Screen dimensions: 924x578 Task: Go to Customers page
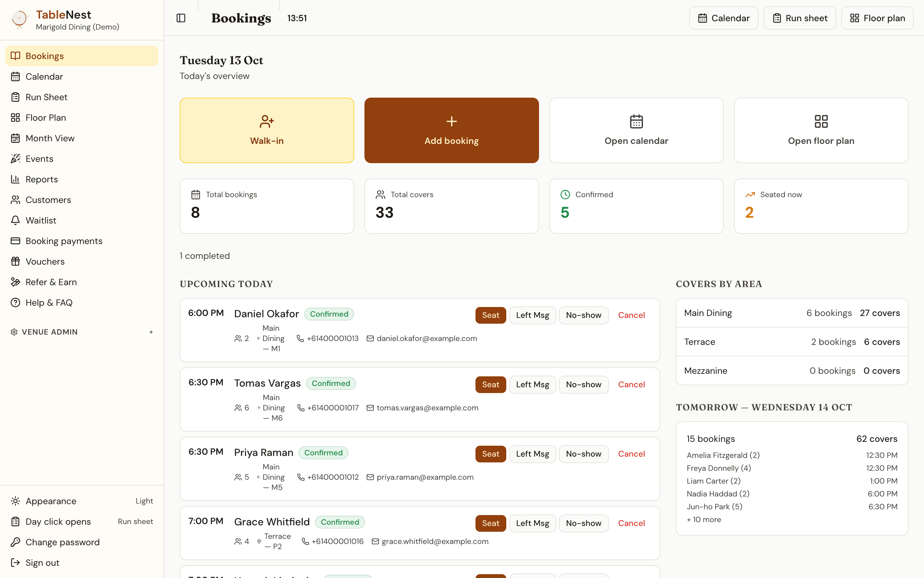click(82, 199)
